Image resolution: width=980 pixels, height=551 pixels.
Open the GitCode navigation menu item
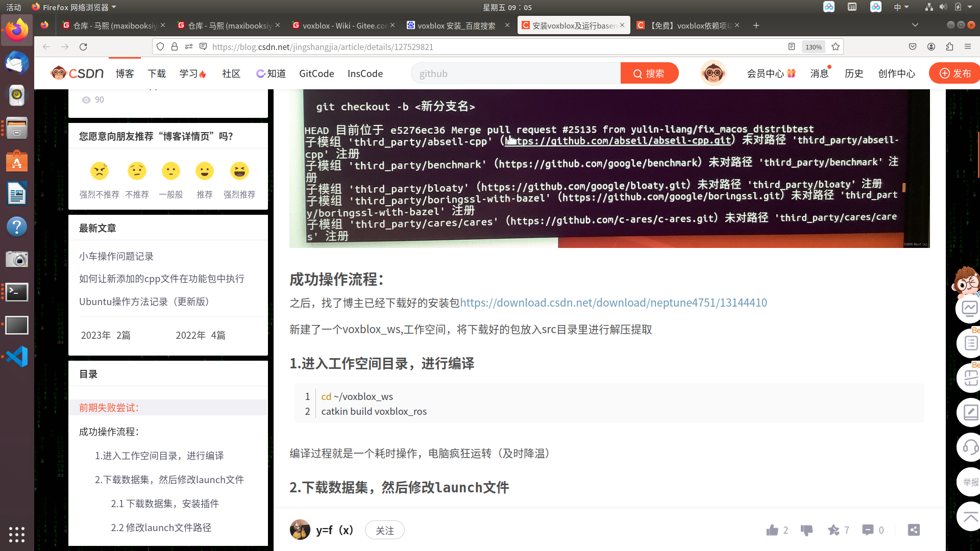pyautogui.click(x=316, y=73)
